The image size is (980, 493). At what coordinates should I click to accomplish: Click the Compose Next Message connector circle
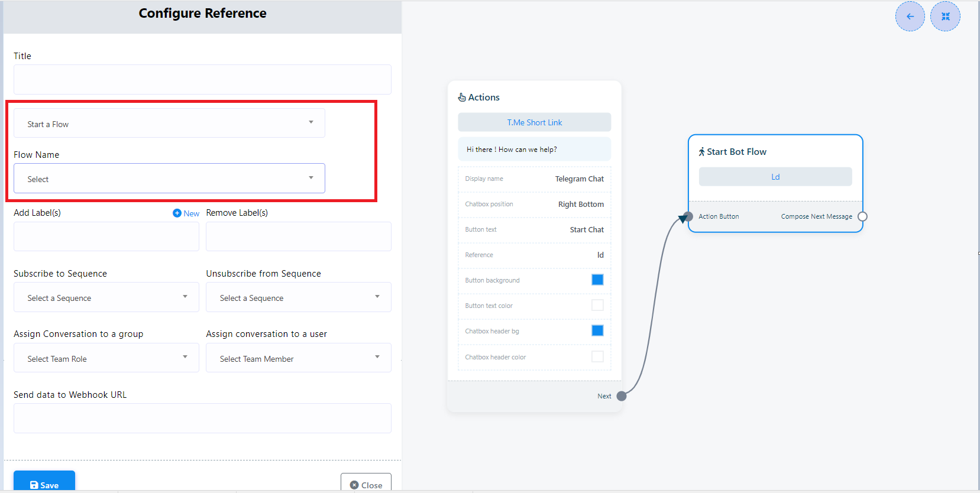click(862, 216)
